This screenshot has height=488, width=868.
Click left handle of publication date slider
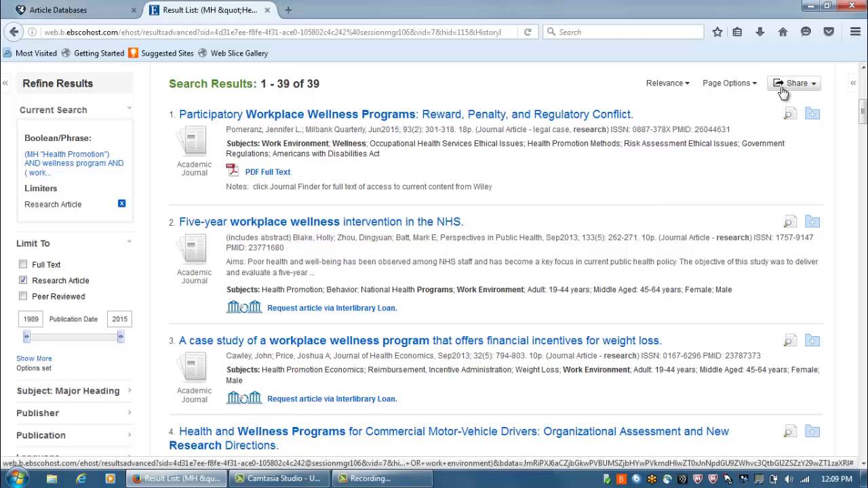(x=27, y=336)
